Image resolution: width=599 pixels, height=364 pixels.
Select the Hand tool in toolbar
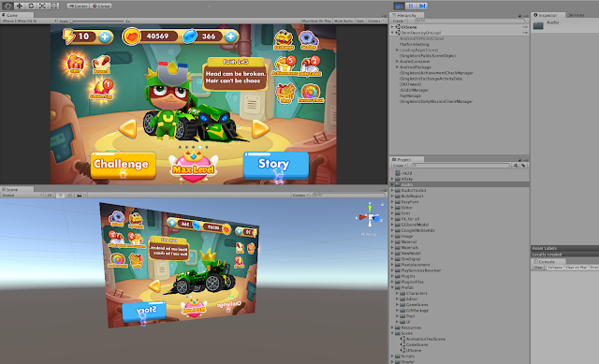8,7
